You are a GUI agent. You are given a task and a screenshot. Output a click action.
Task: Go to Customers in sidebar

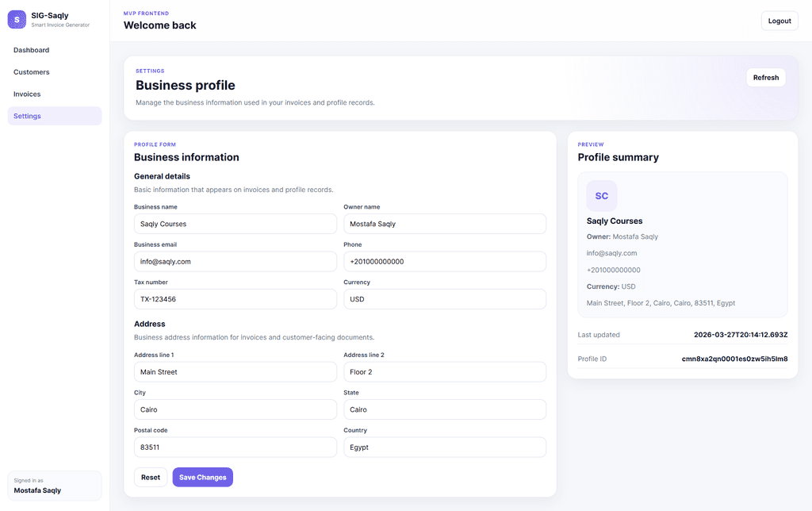pos(32,72)
